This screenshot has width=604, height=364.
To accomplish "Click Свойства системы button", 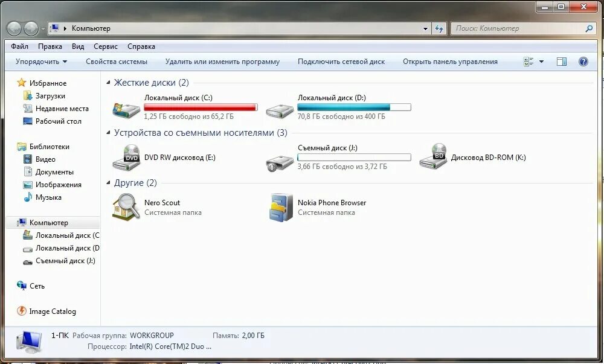I will 117,62.
